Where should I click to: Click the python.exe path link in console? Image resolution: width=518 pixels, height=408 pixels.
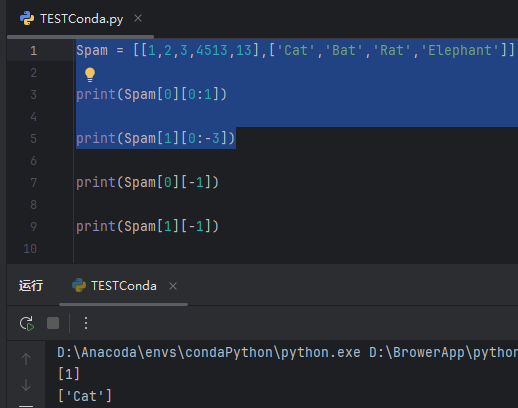click(209, 353)
